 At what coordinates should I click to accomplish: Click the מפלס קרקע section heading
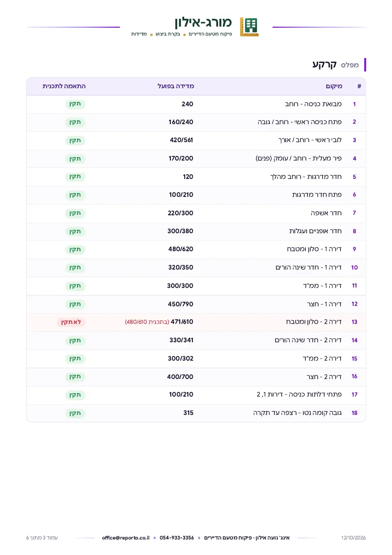click(336, 65)
